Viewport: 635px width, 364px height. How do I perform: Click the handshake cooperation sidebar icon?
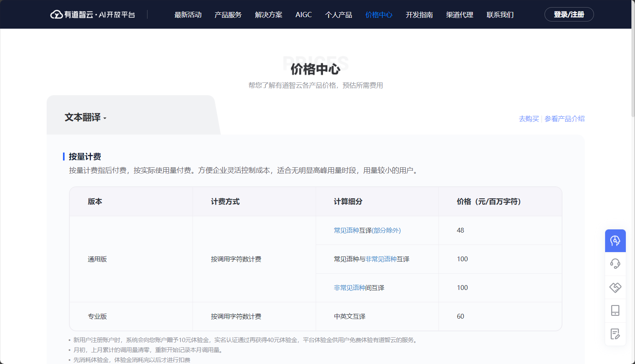coord(615,287)
